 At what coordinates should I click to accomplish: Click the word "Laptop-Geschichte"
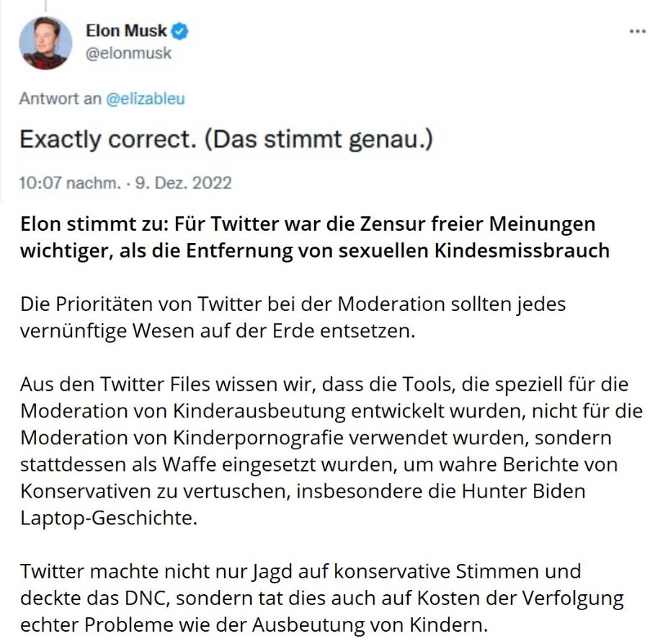pos(108,518)
